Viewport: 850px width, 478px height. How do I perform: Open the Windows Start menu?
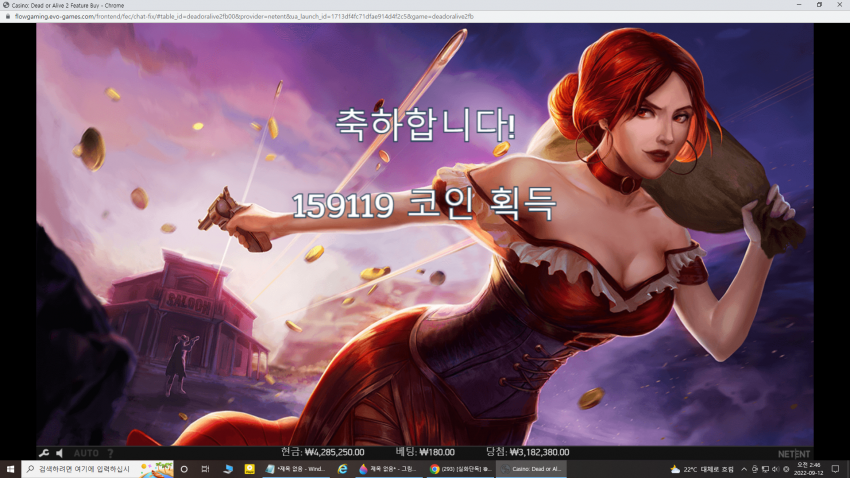click(x=10, y=469)
